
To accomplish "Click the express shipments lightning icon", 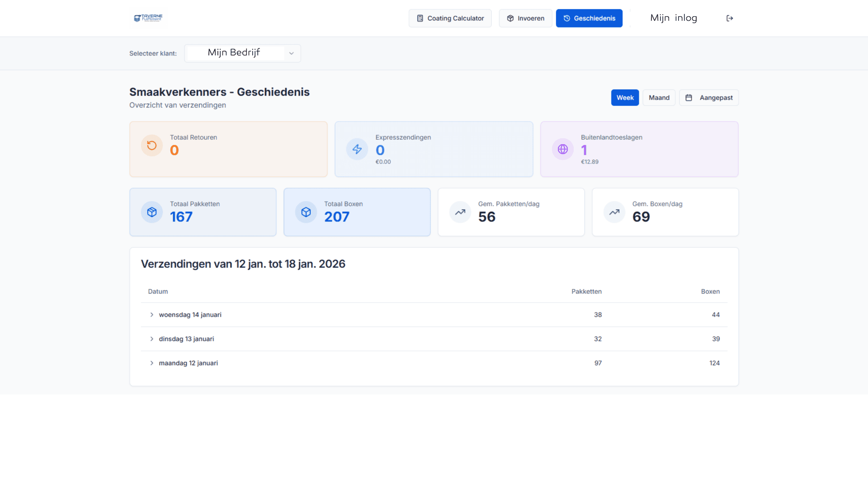I will pos(357,149).
